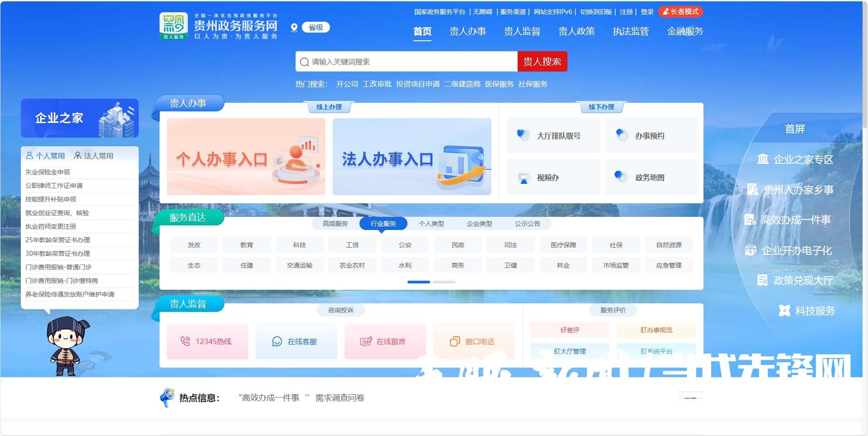
Task: Click the 科技服务 icon
Action: (x=785, y=311)
